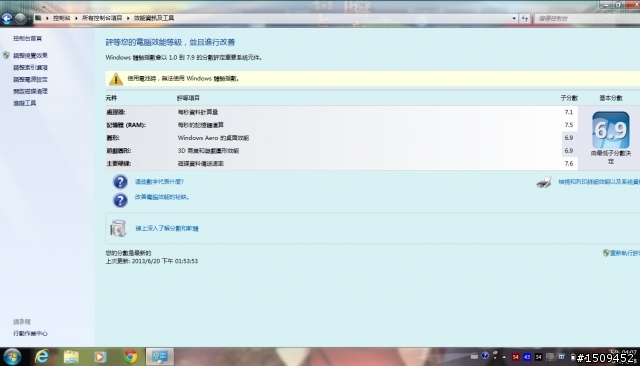The height and width of the screenshot is (366, 640).
Task: Open the address bar history dropdown
Action: coord(514,18)
